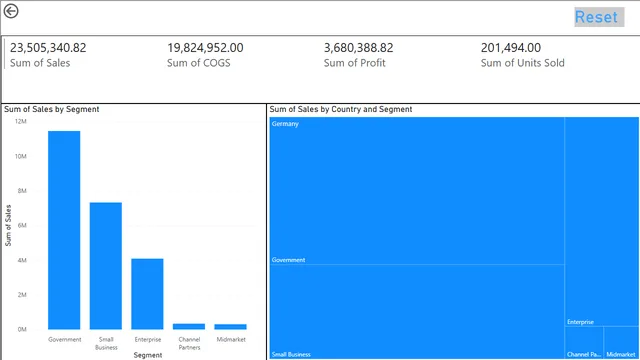640x360 pixels.
Task: Click the Germany Government treemap tile
Action: point(417,191)
